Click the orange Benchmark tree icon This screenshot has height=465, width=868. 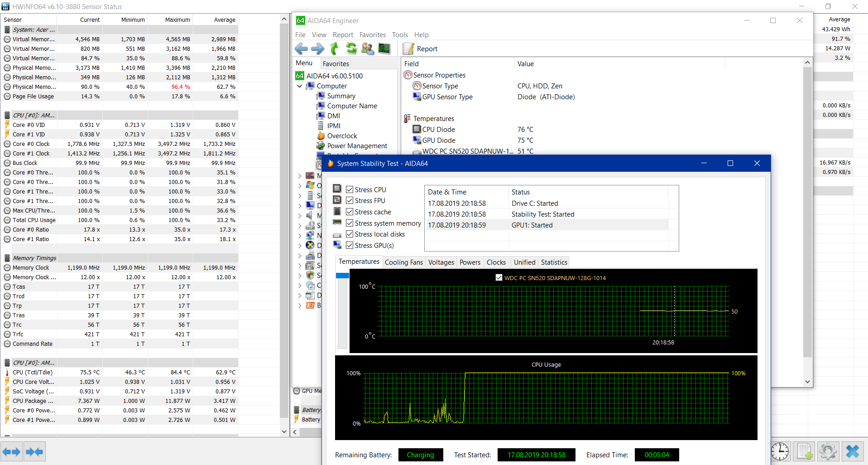[x=310, y=305]
